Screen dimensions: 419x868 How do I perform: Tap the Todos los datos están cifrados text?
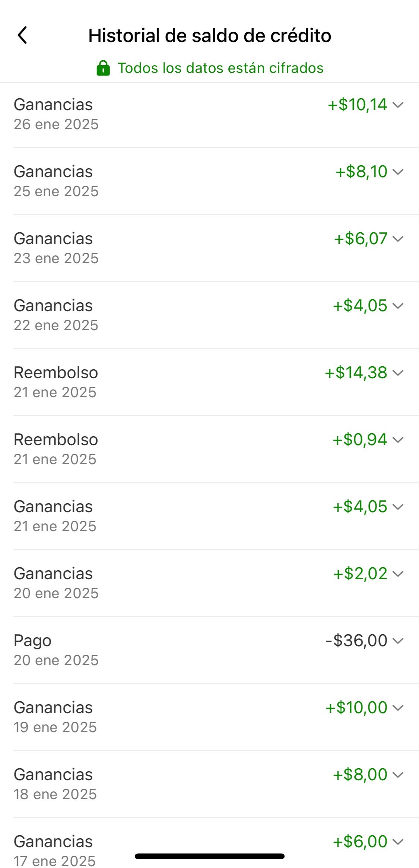(220, 68)
